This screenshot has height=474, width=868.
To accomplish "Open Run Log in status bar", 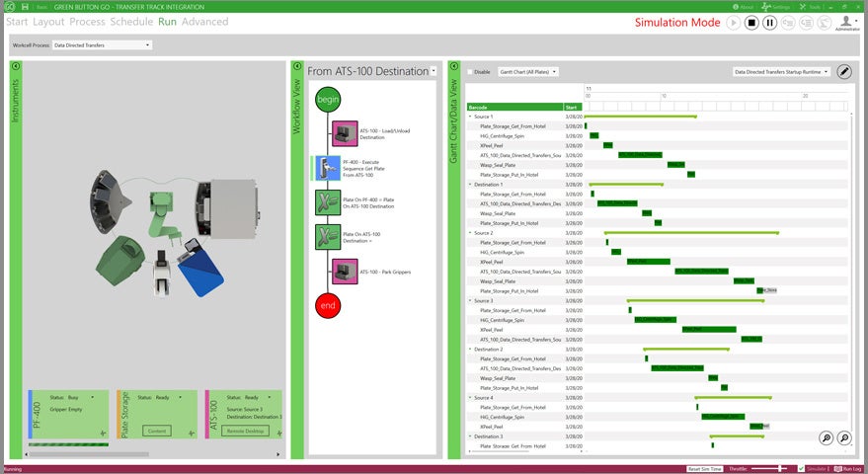I will [x=848, y=469].
